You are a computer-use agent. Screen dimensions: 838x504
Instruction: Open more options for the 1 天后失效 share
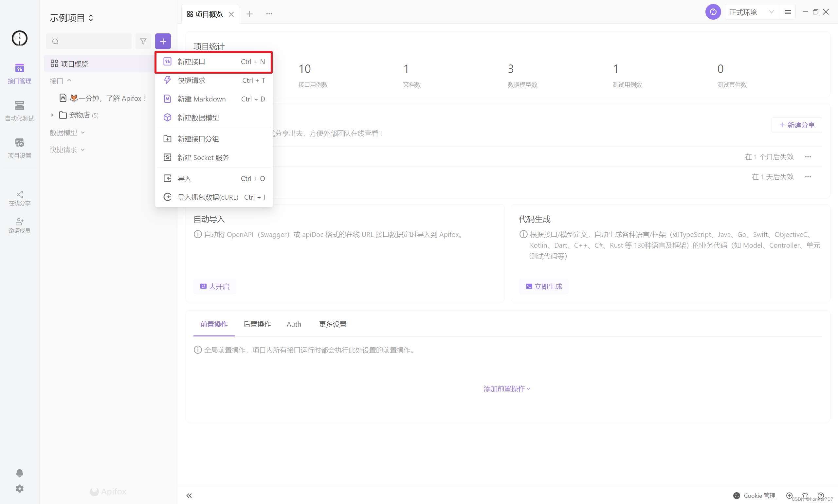(x=808, y=177)
